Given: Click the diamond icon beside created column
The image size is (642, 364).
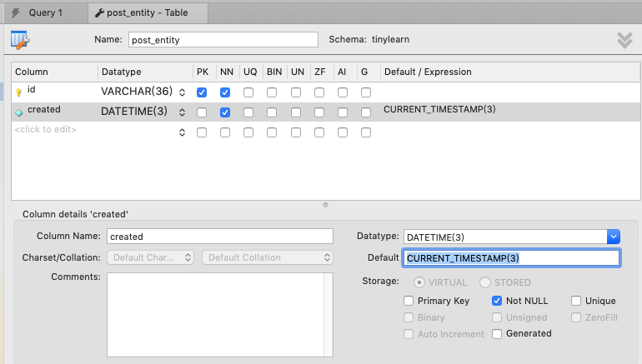Looking at the screenshot, I should (x=19, y=112).
